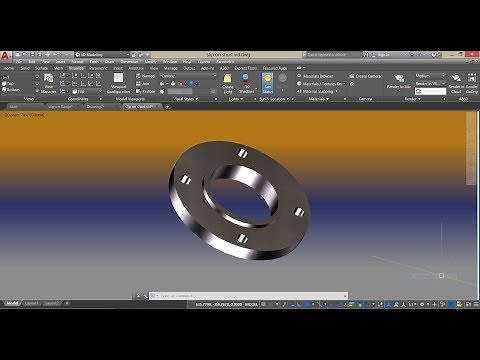
Task: Add a new drawing tab
Action: tap(168, 107)
